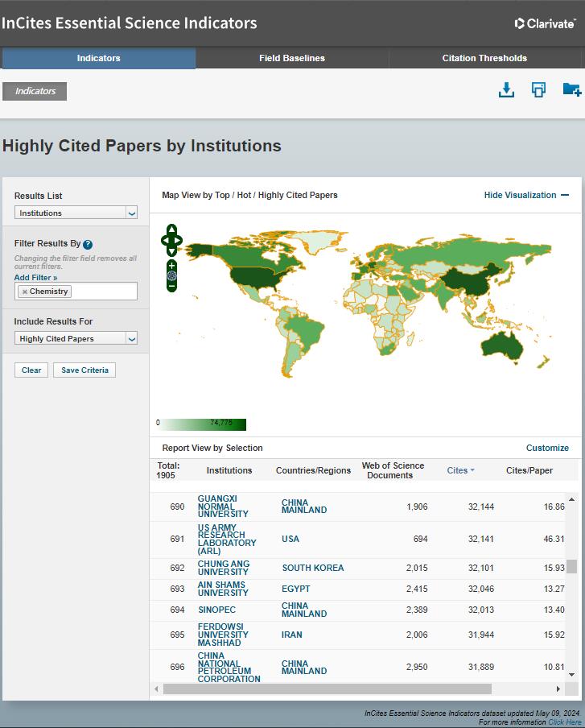Click the horizontal scrollbar of the table

point(327,689)
